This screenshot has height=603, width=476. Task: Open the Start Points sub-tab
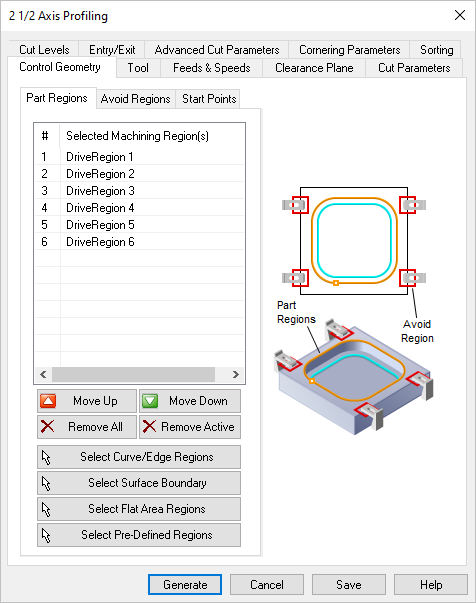pyautogui.click(x=209, y=99)
